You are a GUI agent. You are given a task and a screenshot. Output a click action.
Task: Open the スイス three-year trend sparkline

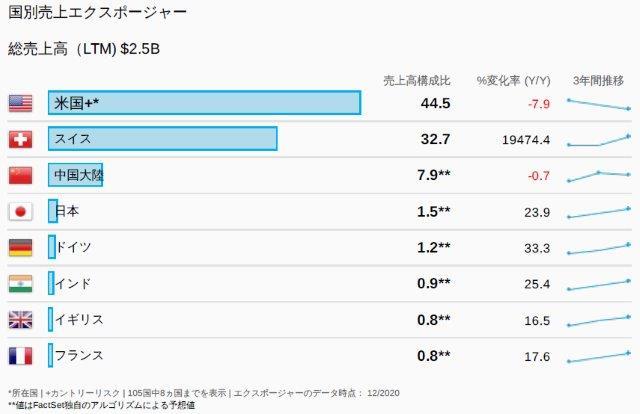point(598,140)
